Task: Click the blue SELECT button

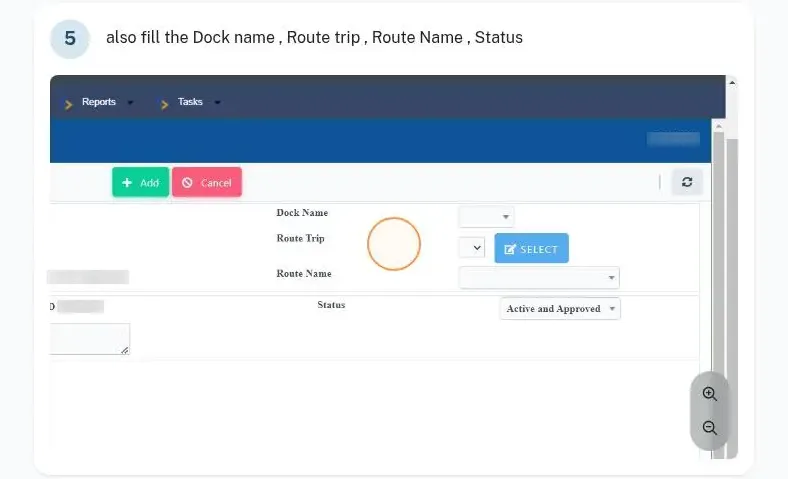Action: 531,248
